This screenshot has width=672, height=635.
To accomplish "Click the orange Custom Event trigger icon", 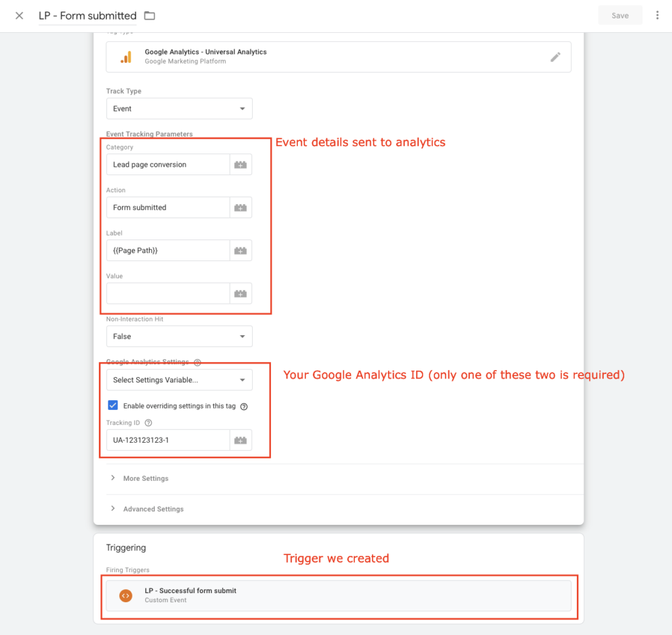I will click(125, 596).
